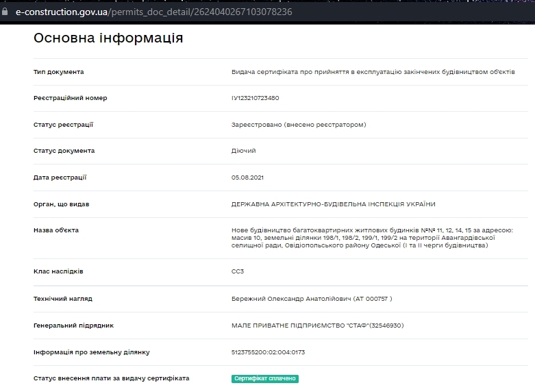Screen dimensions: 535x392
Task: Click the 'Основна інформація' heading
Action: (x=108, y=38)
